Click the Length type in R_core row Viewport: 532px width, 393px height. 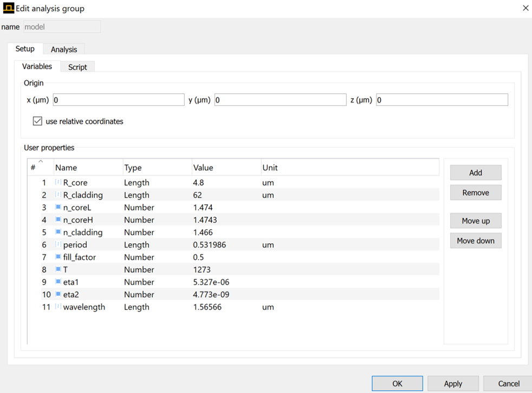tap(137, 183)
